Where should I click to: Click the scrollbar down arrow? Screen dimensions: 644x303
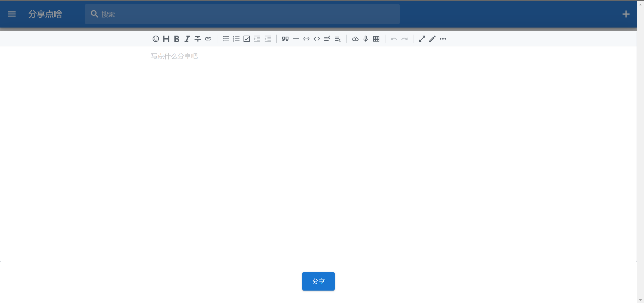coord(640,300)
